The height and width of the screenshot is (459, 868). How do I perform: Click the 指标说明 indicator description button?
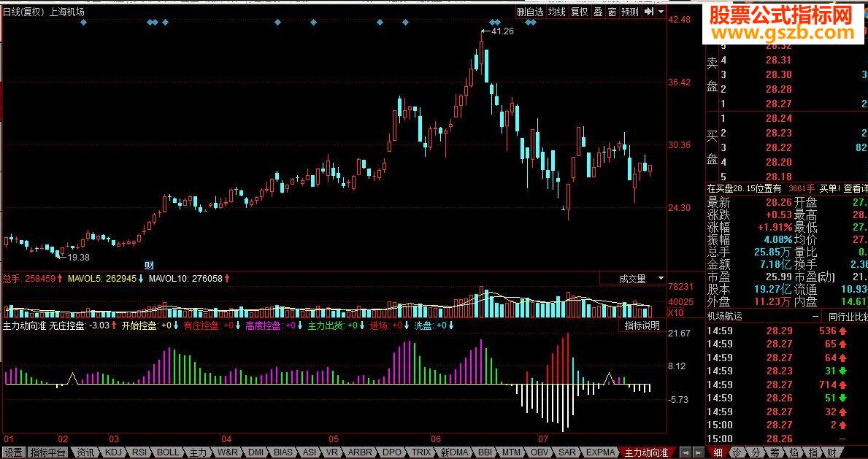(642, 325)
